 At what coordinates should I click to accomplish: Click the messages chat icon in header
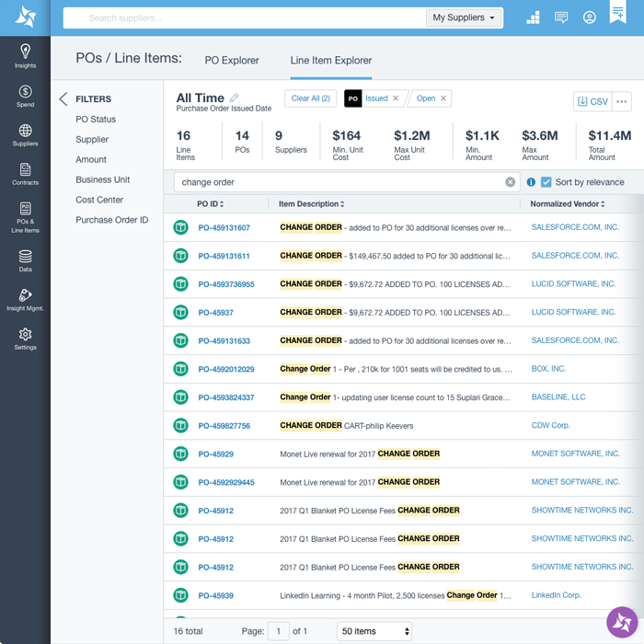click(x=561, y=17)
